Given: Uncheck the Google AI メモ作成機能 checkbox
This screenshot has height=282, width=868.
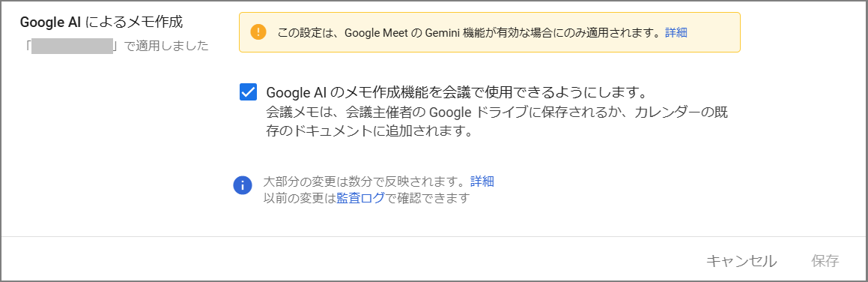Looking at the screenshot, I should pyautogui.click(x=248, y=92).
